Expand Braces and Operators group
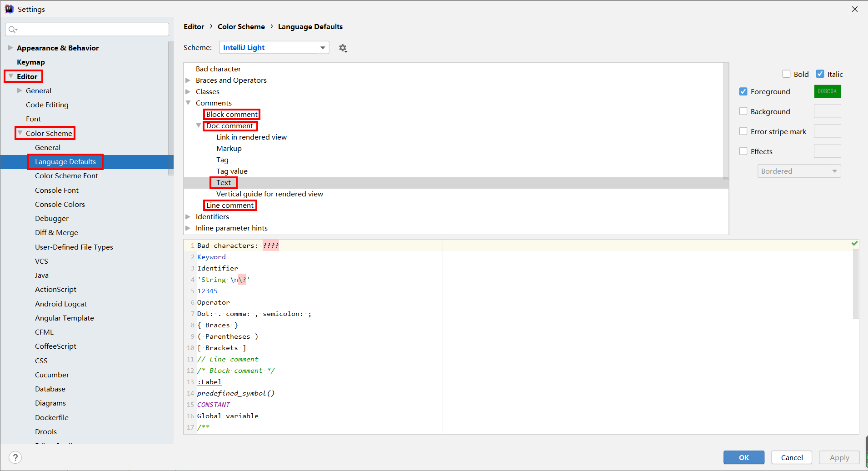The height and width of the screenshot is (471, 868). click(188, 80)
